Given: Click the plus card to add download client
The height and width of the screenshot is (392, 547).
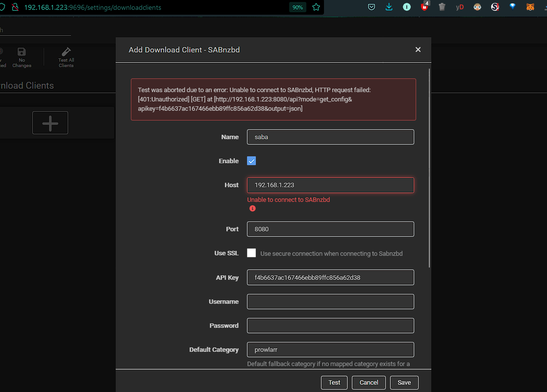Looking at the screenshot, I should point(50,123).
